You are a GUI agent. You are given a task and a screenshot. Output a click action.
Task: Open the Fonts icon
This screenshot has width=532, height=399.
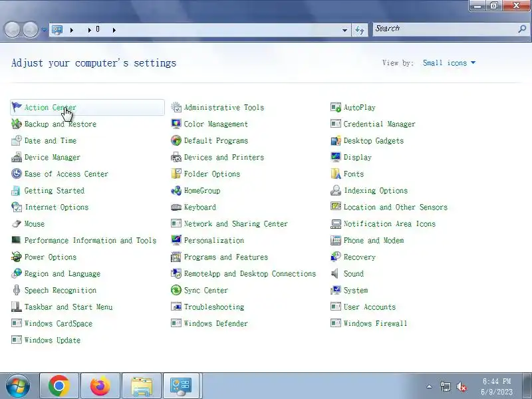click(x=336, y=174)
